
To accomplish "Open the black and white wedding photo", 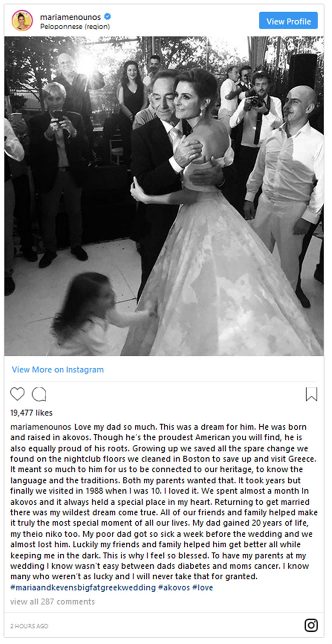I will pyautogui.click(x=164, y=196).
